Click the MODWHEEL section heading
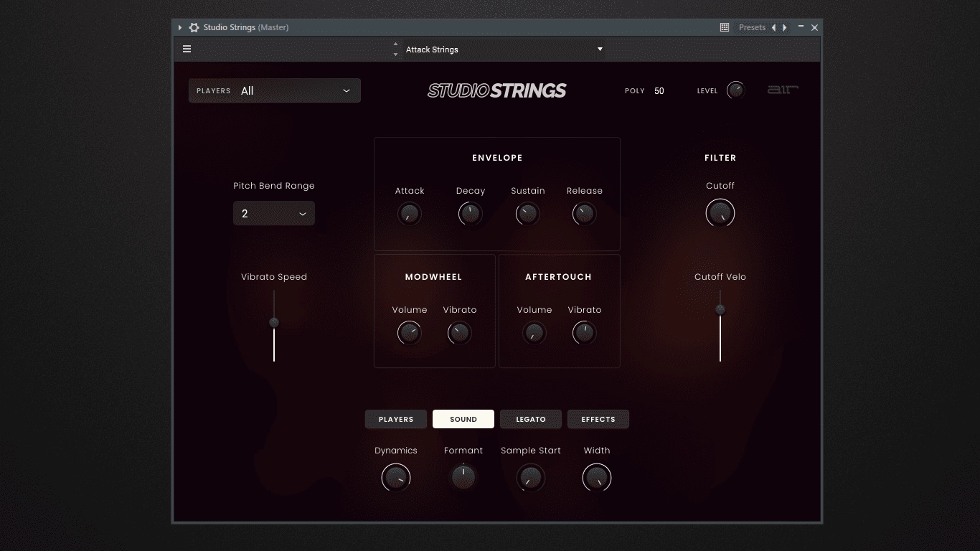Image resolution: width=980 pixels, height=551 pixels. tap(433, 277)
